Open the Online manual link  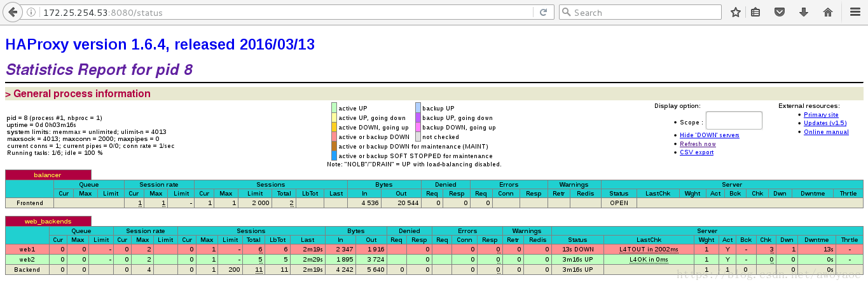[x=826, y=132]
